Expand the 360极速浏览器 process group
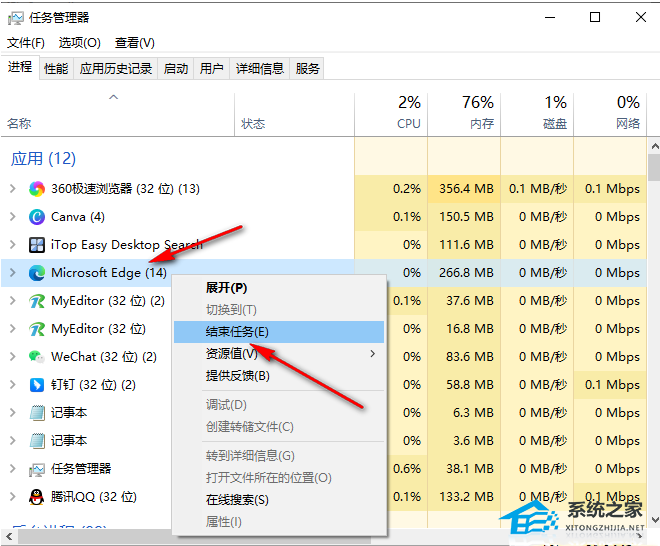Image resolution: width=660 pixels, height=546 pixels. click(13, 189)
